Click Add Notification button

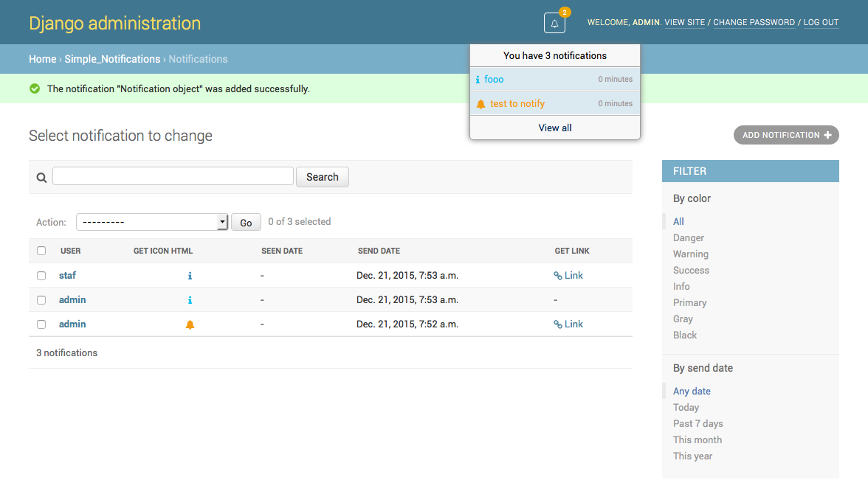click(x=786, y=135)
